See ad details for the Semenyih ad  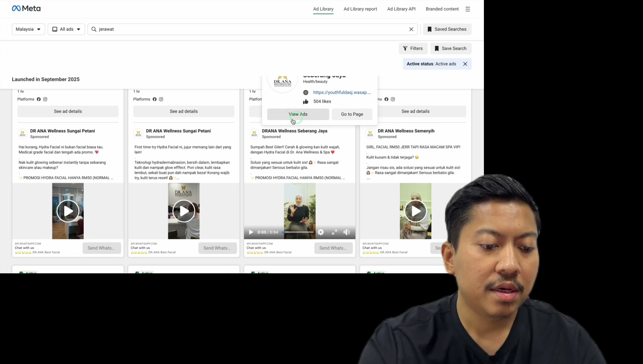[416, 111]
